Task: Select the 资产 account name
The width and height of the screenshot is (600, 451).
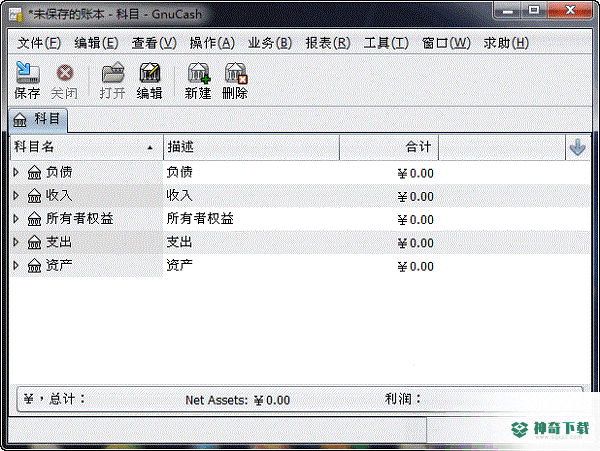Action: point(59,265)
